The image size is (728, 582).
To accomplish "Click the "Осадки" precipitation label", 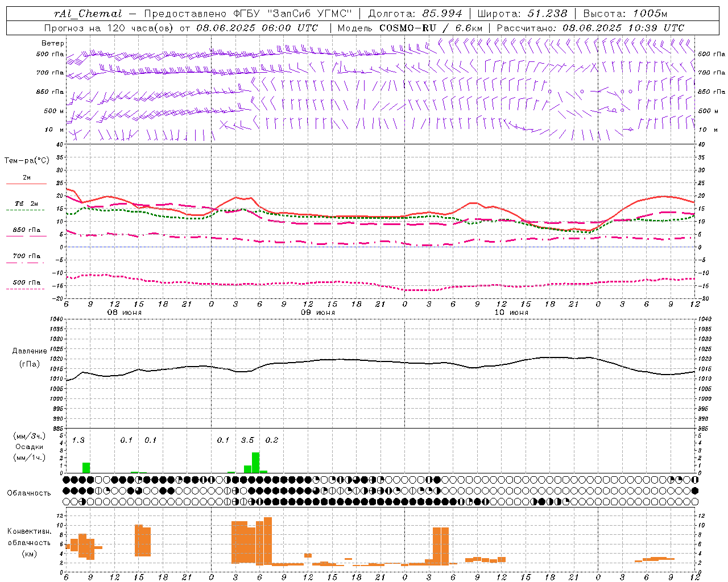I will 29,447.
